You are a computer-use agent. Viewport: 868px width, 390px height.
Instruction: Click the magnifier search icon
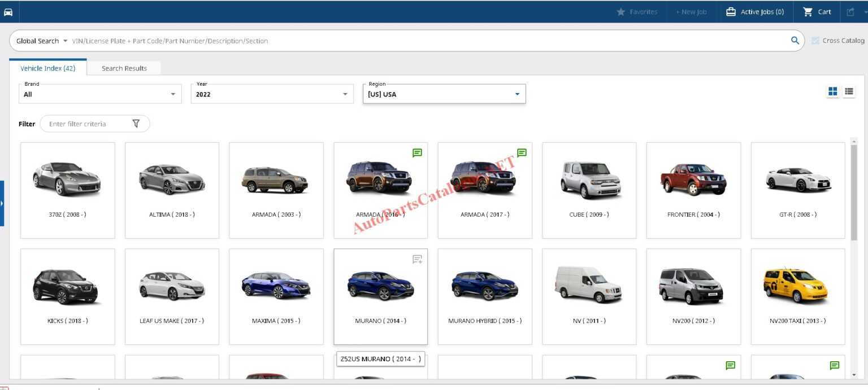[795, 41]
